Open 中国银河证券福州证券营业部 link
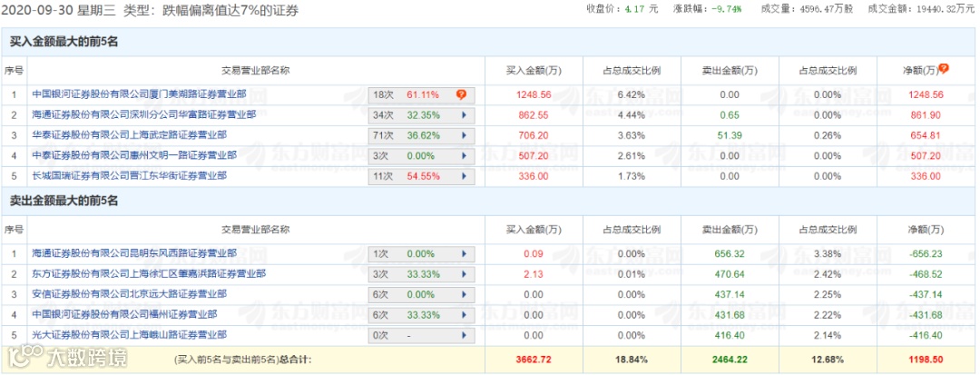The height and width of the screenshot is (375, 980). tap(124, 314)
